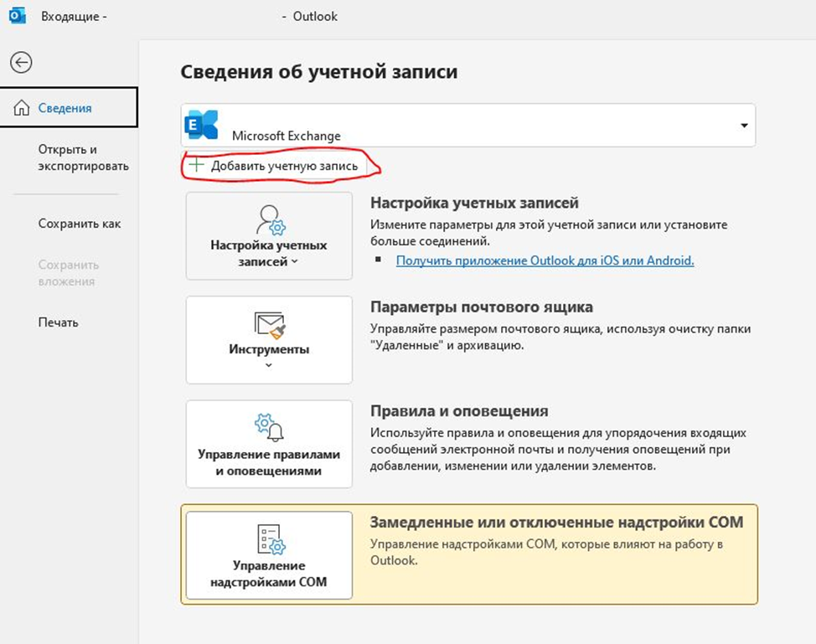Open the Печать page

tap(58, 322)
